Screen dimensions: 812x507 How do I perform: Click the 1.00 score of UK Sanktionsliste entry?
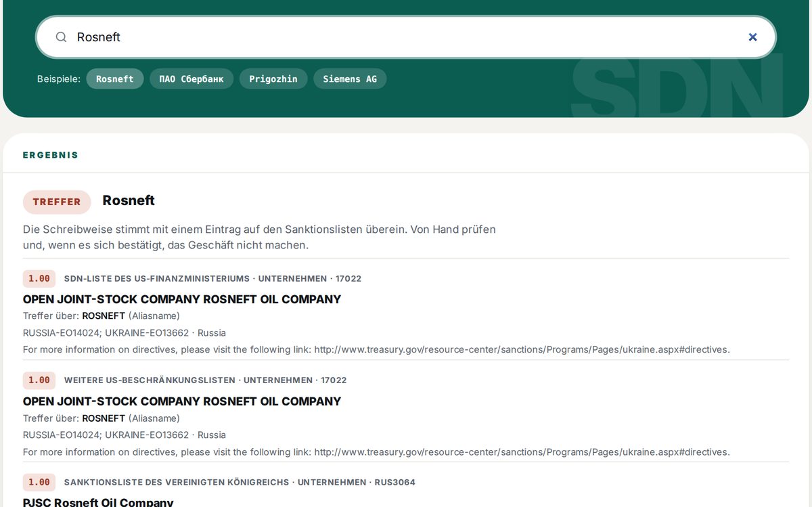39,482
